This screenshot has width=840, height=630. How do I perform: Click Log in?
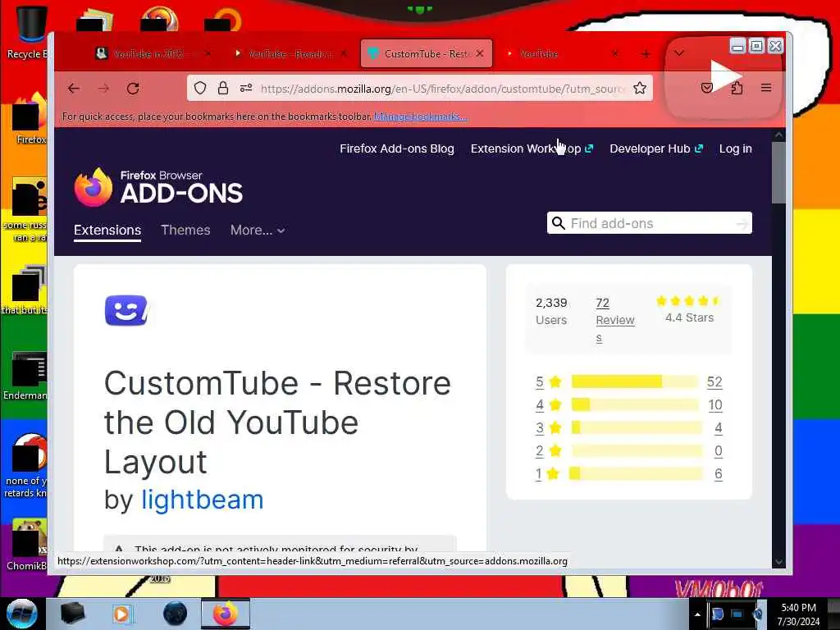tap(736, 149)
